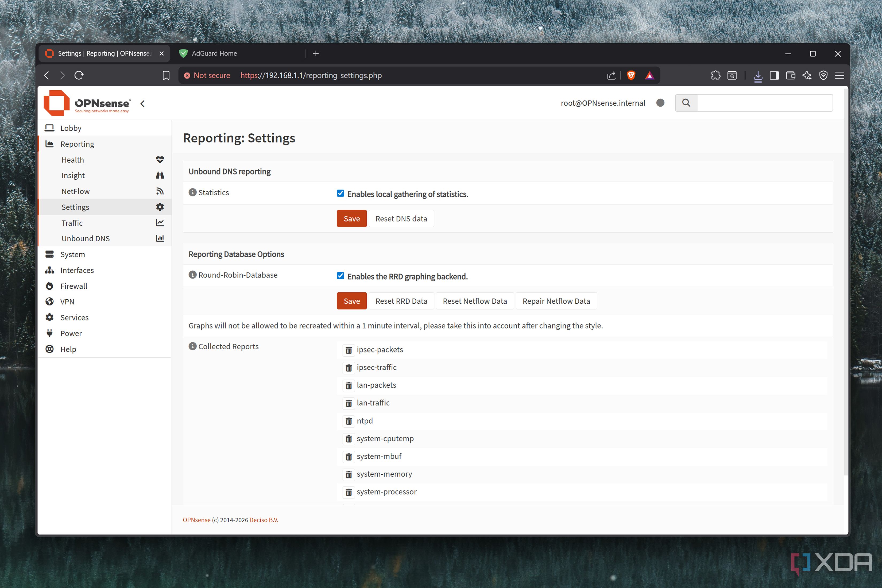Open browser extensions puzzle icon
The width and height of the screenshot is (882, 588).
tap(715, 75)
